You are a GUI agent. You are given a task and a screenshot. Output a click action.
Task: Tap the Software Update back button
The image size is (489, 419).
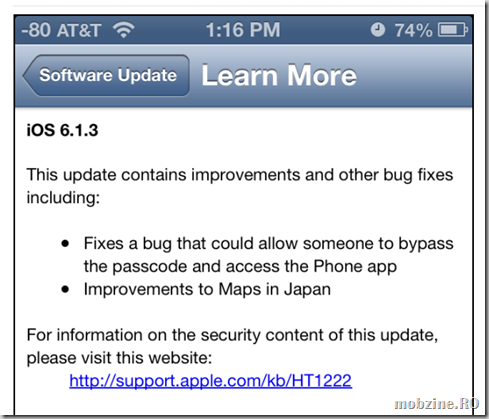pos(106,75)
